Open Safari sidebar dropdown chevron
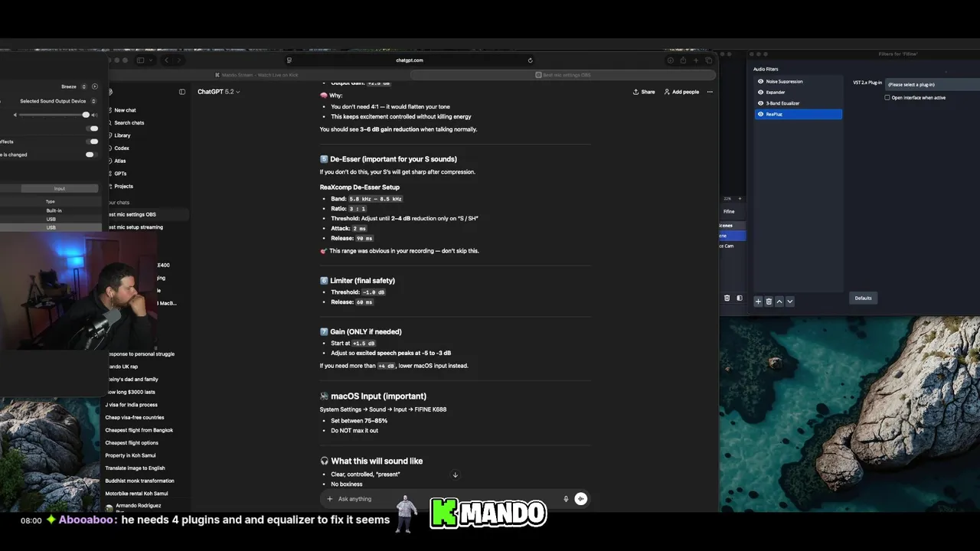This screenshot has width=980, height=551. [x=149, y=60]
